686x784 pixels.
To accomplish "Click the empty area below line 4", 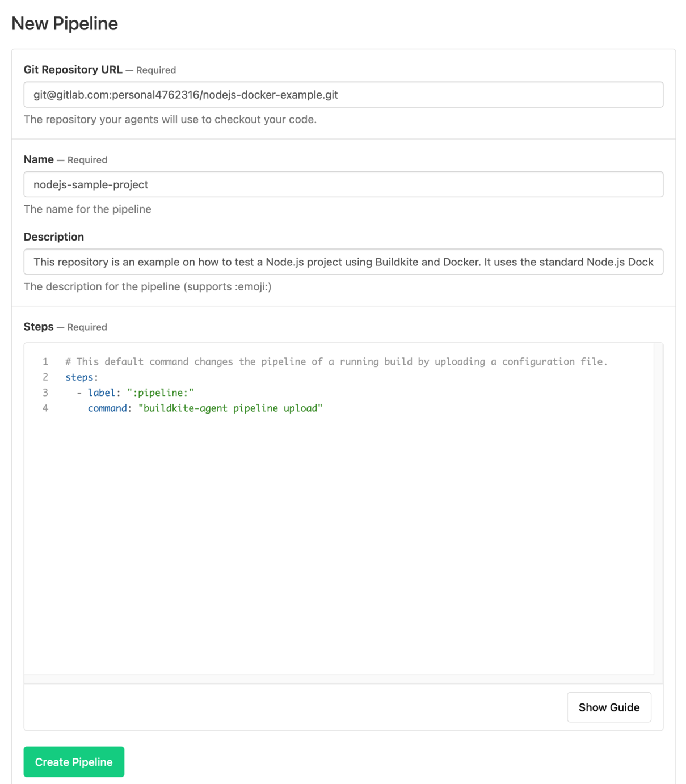I will coord(340,539).
